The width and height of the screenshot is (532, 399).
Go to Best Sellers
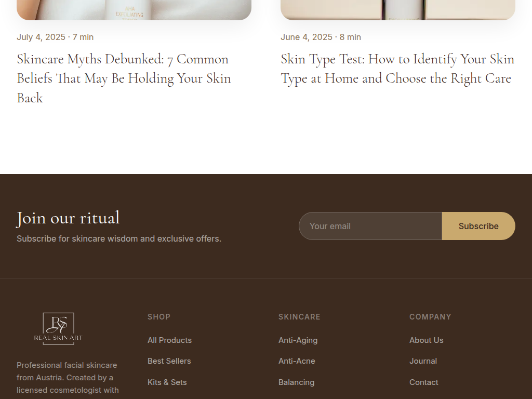[x=169, y=361]
